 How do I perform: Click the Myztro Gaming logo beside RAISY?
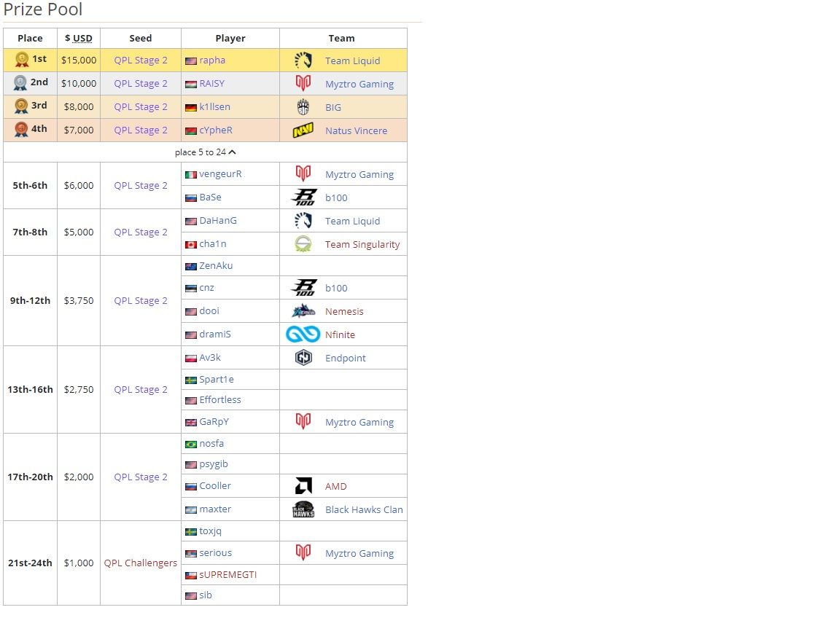click(303, 83)
